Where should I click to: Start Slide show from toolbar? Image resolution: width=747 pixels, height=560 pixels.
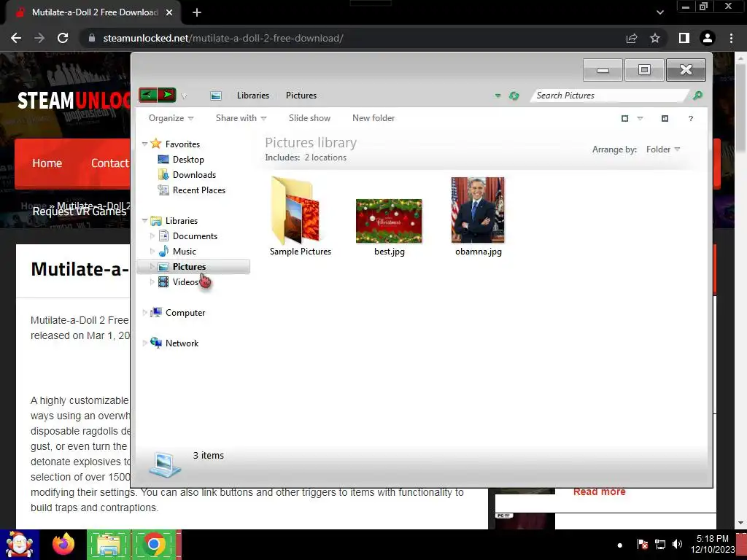click(309, 118)
